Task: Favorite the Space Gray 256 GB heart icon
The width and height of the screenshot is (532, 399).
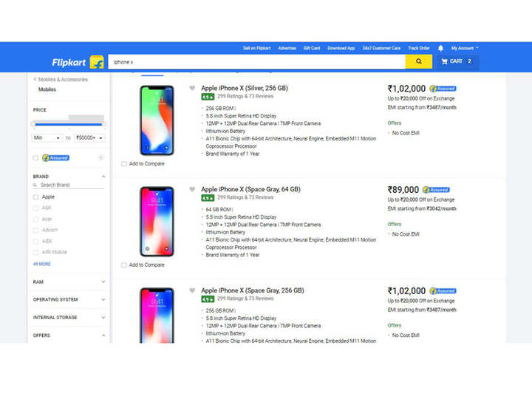Action: (192, 290)
